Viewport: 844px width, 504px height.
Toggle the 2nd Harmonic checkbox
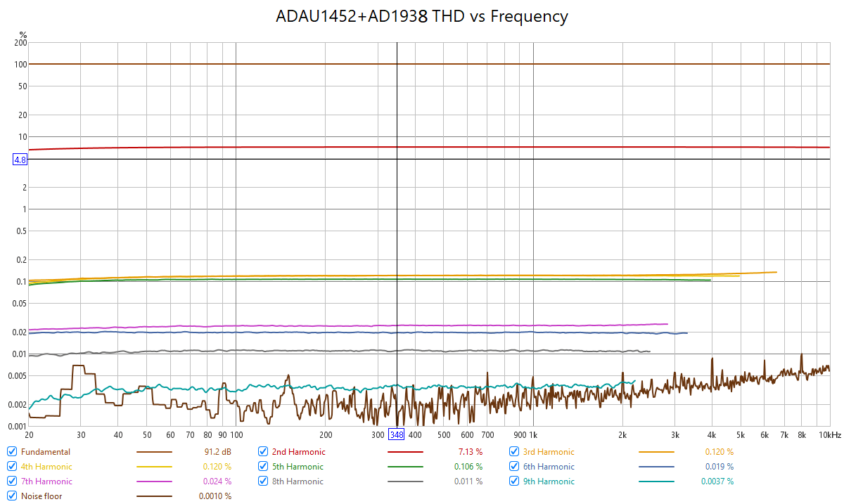click(x=262, y=451)
